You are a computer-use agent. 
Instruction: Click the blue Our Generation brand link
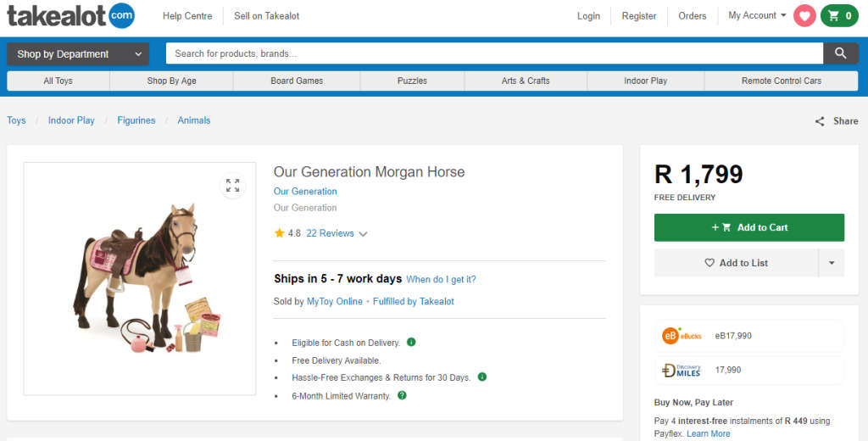pyautogui.click(x=305, y=191)
